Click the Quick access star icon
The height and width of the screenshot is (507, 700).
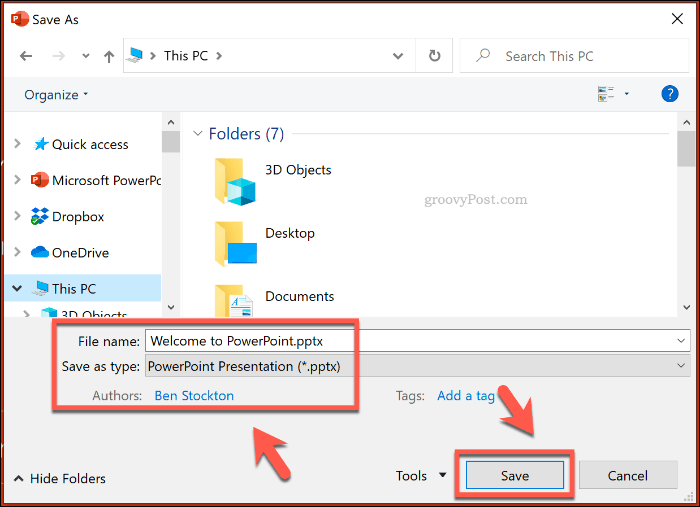[x=41, y=144]
